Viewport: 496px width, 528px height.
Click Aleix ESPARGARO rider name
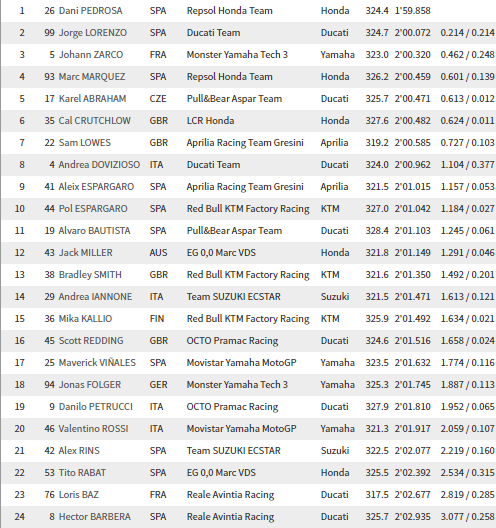(96, 187)
